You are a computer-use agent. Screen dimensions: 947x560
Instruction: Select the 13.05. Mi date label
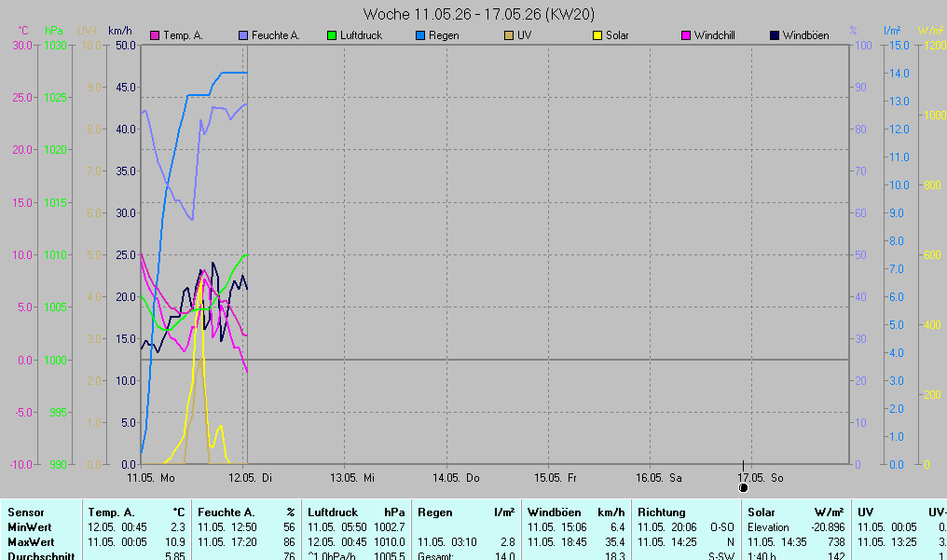[352, 478]
